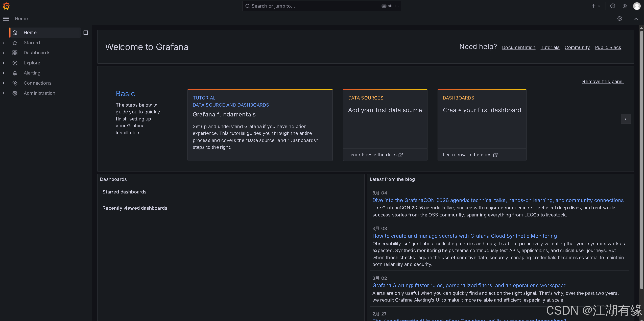This screenshot has width=644, height=321.
Task: Open the Tutorials link
Action: click(550, 47)
